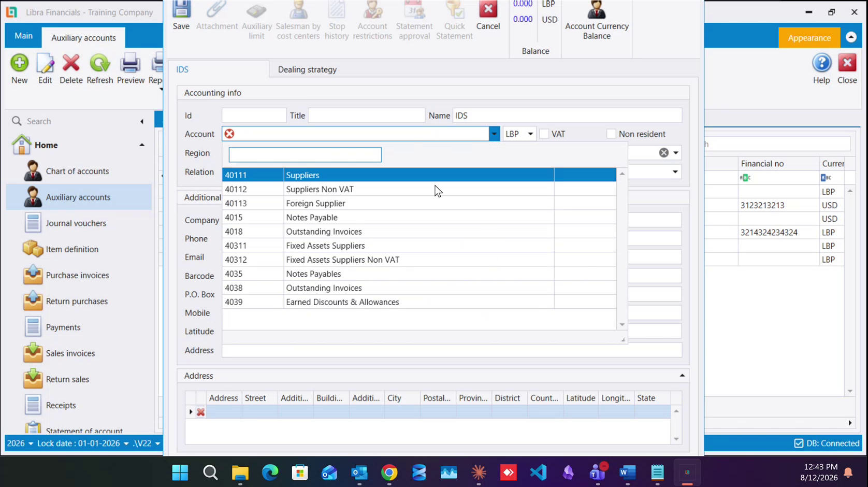Switch to Auxiliary accounts ribbon tab
Screen dimensions: 868x487
click(x=83, y=38)
